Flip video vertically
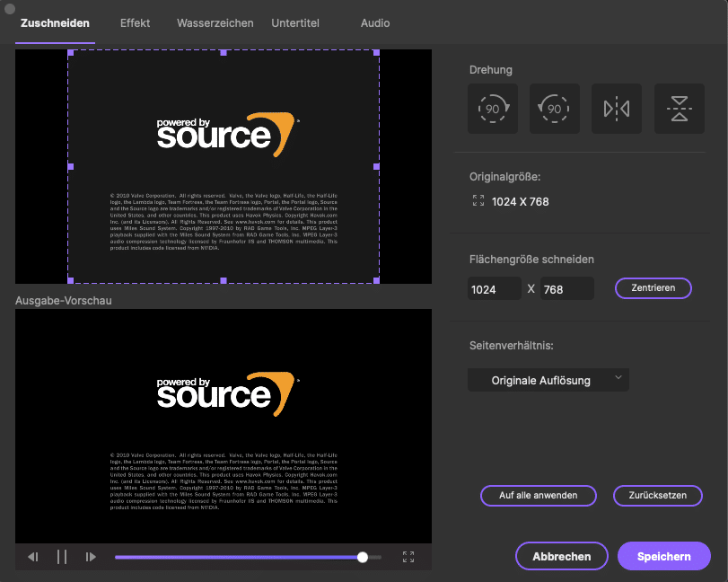The image size is (728, 582). (x=679, y=109)
